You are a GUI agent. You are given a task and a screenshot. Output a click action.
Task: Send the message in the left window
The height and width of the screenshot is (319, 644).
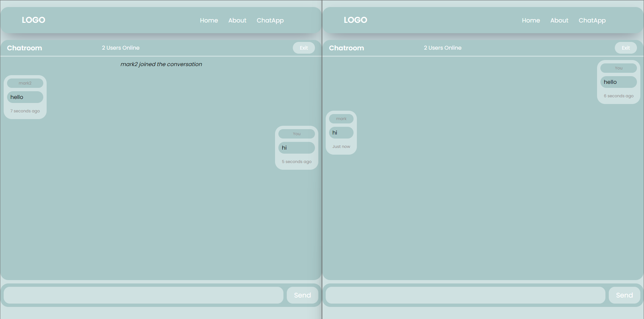pos(303,295)
